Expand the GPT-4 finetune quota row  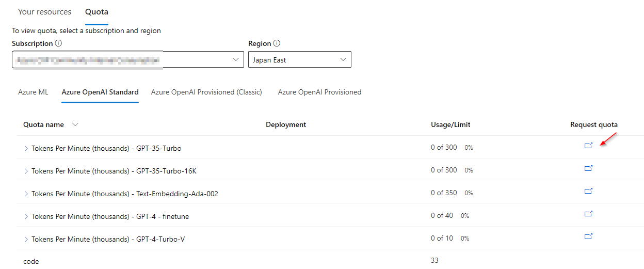click(x=26, y=216)
